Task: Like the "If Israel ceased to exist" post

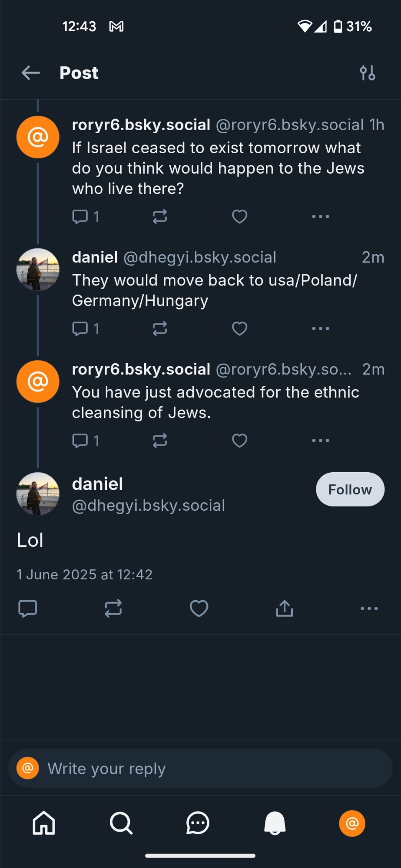Action: [239, 217]
